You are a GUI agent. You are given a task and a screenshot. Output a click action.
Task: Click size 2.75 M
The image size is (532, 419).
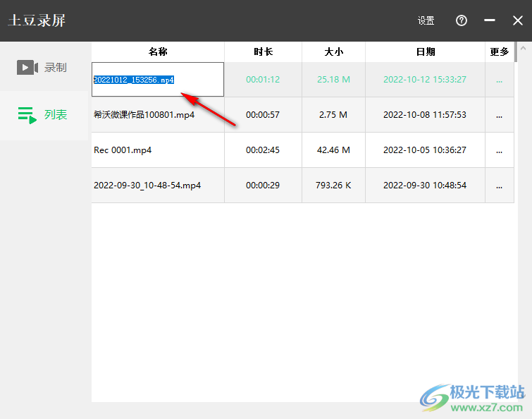tap(333, 115)
